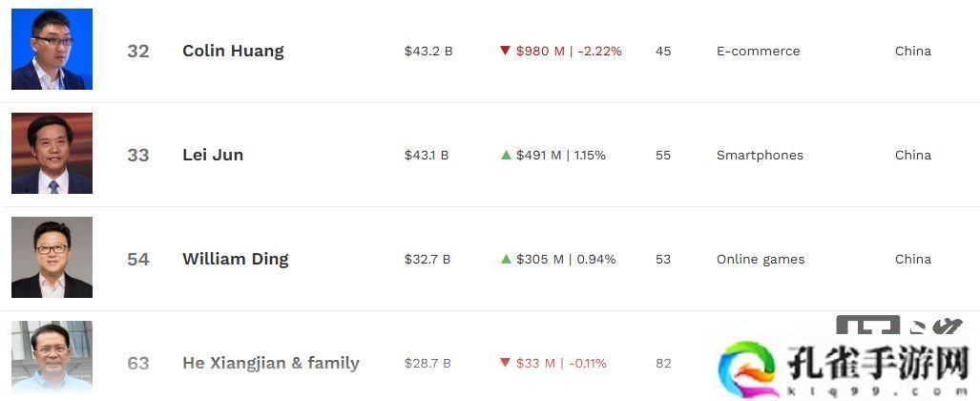Image resolution: width=980 pixels, height=401 pixels.
Task: Click the colorful peacock logo icon
Action: pyautogui.click(x=751, y=366)
